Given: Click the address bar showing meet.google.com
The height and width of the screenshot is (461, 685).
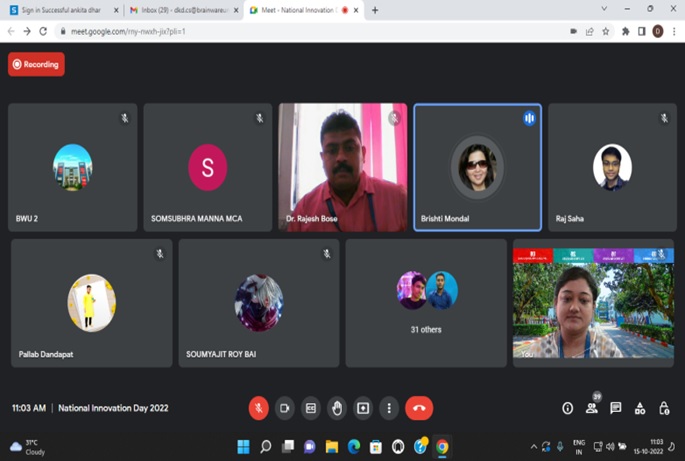Looking at the screenshot, I should point(300,31).
